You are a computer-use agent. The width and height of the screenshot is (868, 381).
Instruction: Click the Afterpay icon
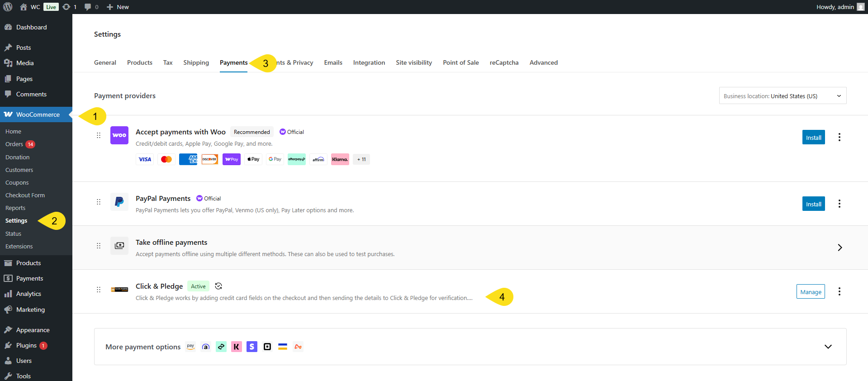(297, 159)
